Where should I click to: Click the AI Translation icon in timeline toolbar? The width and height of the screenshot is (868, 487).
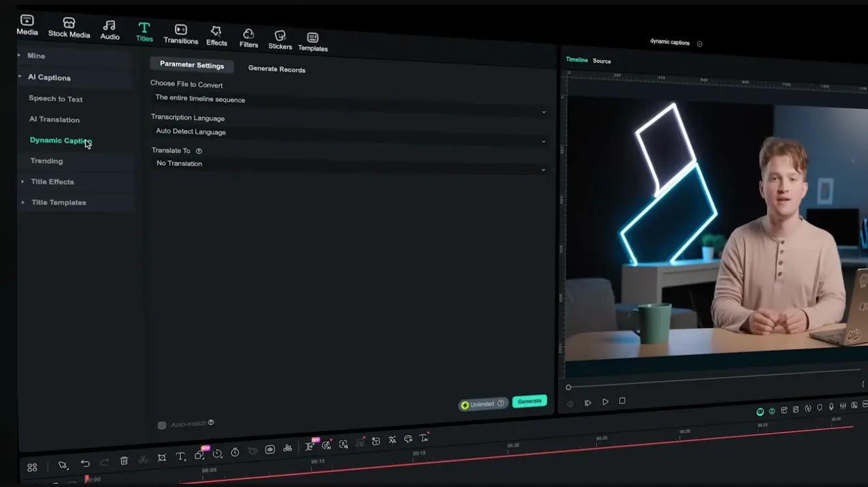tap(392, 440)
